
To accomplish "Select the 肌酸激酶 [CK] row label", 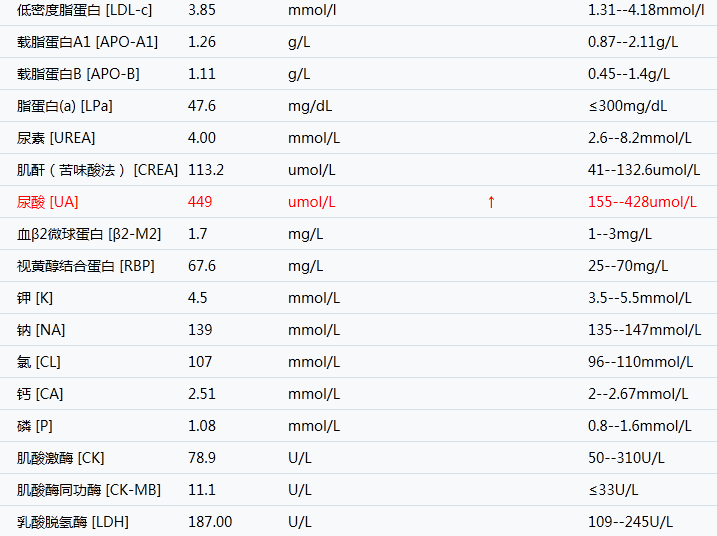I will coord(60,458).
